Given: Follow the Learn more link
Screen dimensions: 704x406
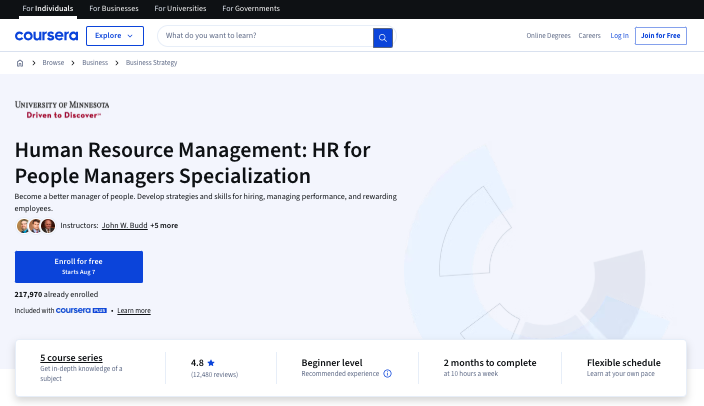Looking at the screenshot, I should [x=134, y=311].
